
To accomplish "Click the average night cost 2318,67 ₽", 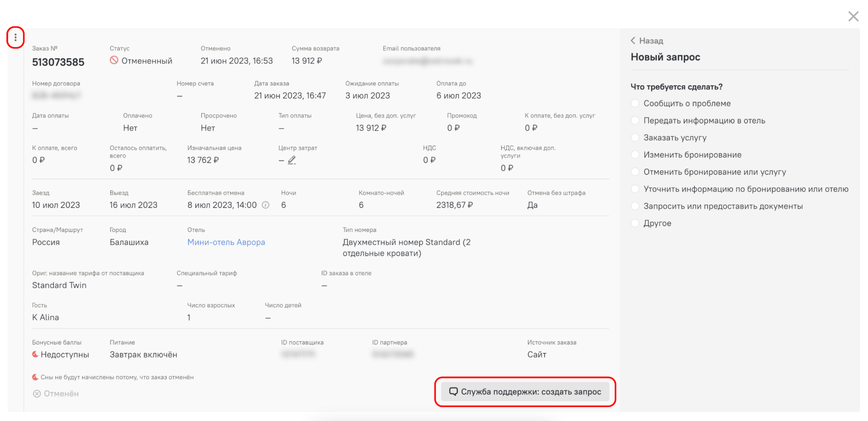I will [x=455, y=205].
